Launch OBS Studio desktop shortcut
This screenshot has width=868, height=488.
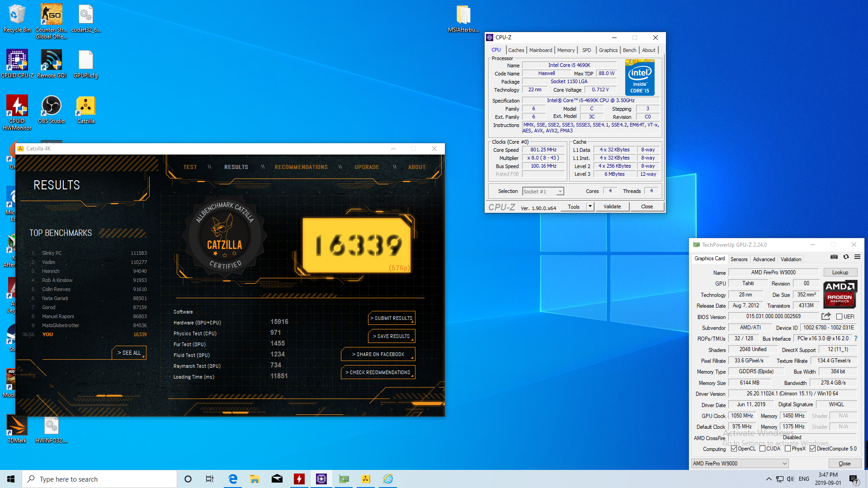[x=51, y=109]
